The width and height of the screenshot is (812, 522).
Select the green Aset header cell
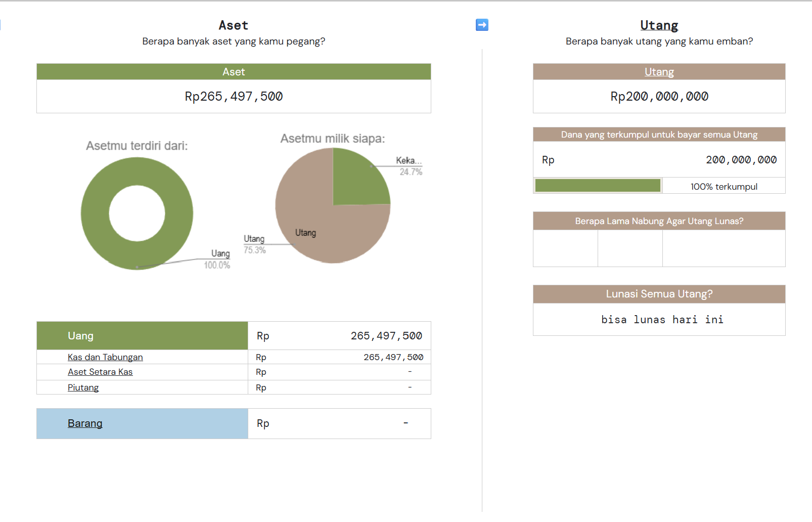click(234, 72)
